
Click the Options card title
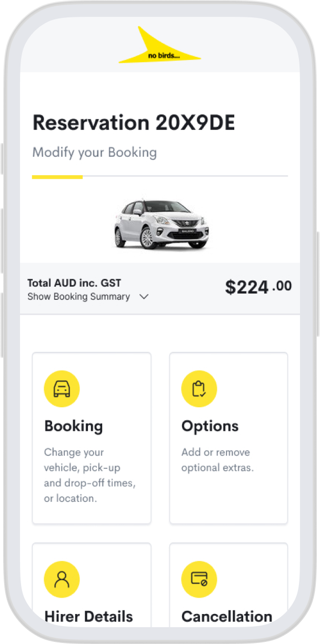[209, 426]
